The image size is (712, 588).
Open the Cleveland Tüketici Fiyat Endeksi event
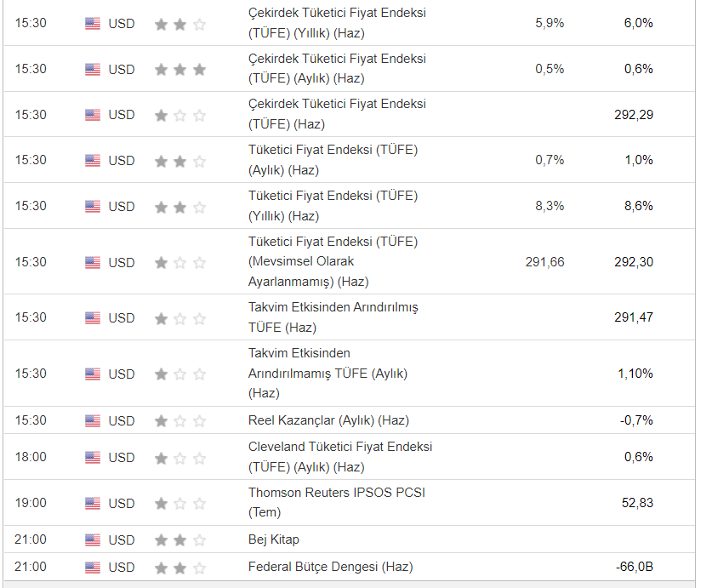340,447
